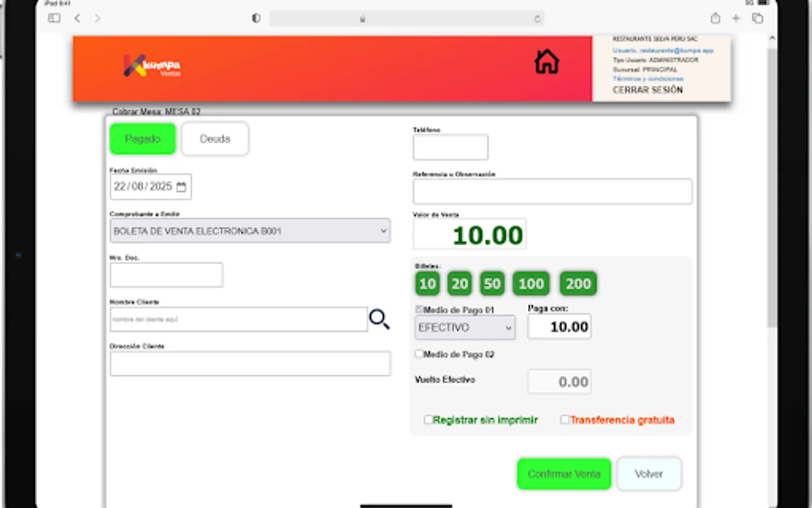Select the 200 bill denomination button
Viewport: 812px width, 508px height.
(x=577, y=283)
